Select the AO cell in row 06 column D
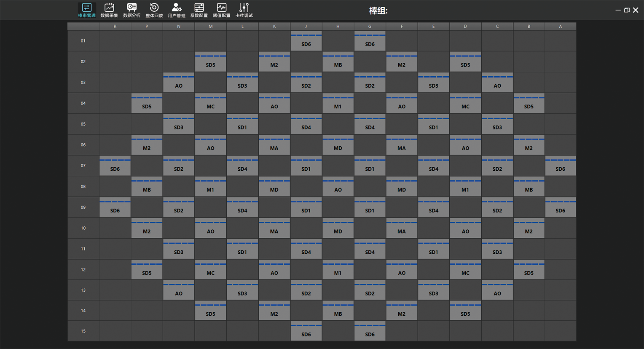The image size is (644, 349). 465,145
